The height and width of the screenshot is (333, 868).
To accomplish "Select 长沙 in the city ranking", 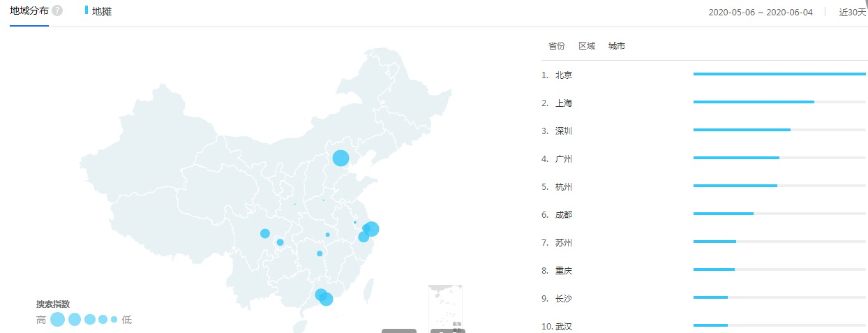I will pyautogui.click(x=564, y=298).
